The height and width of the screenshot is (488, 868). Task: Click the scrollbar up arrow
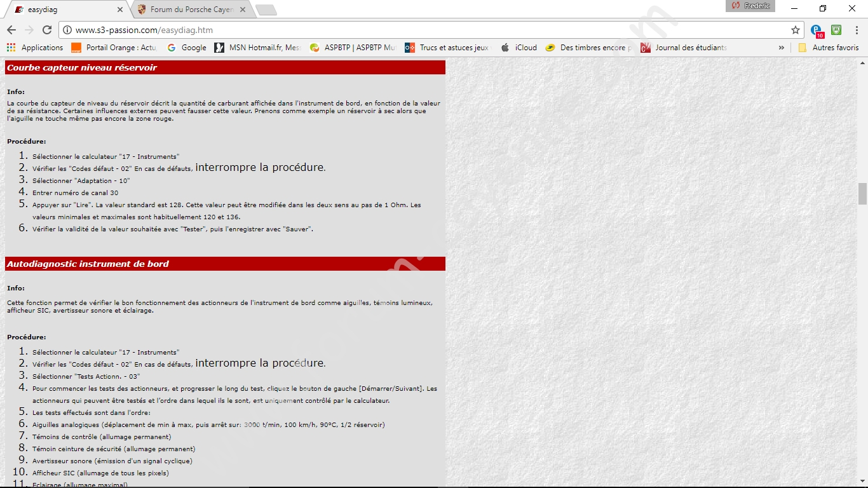[x=862, y=62]
